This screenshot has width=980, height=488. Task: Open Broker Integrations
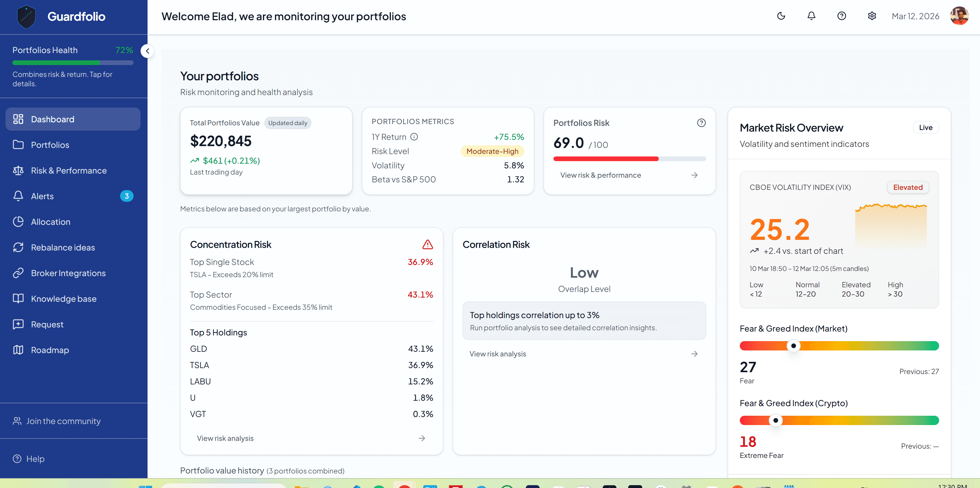point(73,273)
